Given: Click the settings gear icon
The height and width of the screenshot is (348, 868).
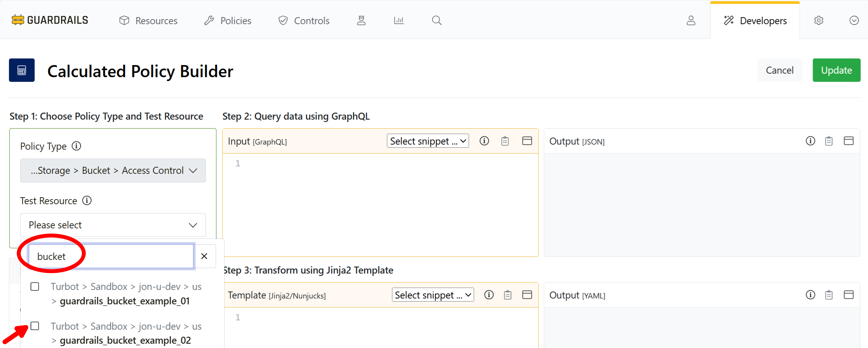Looking at the screenshot, I should point(818,21).
